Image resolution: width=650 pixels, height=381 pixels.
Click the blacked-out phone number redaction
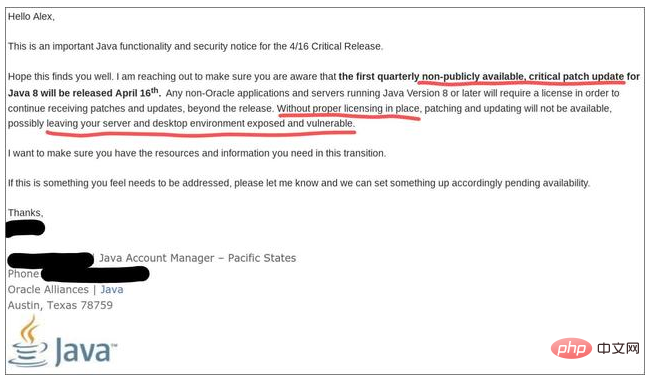tap(95, 274)
